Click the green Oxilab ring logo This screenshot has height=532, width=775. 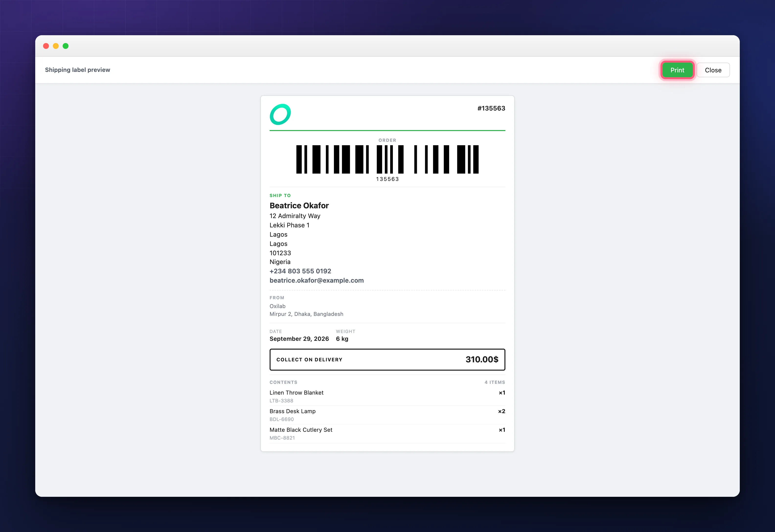[280, 114]
